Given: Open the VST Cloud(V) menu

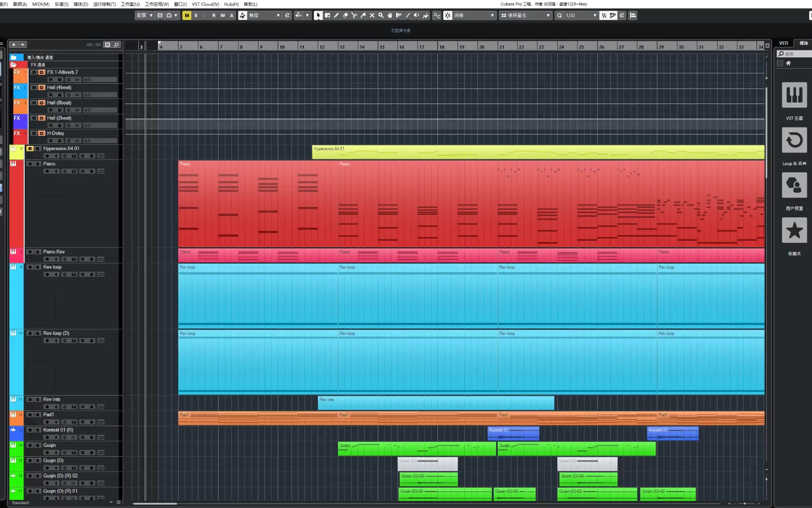Looking at the screenshot, I should [x=205, y=4].
